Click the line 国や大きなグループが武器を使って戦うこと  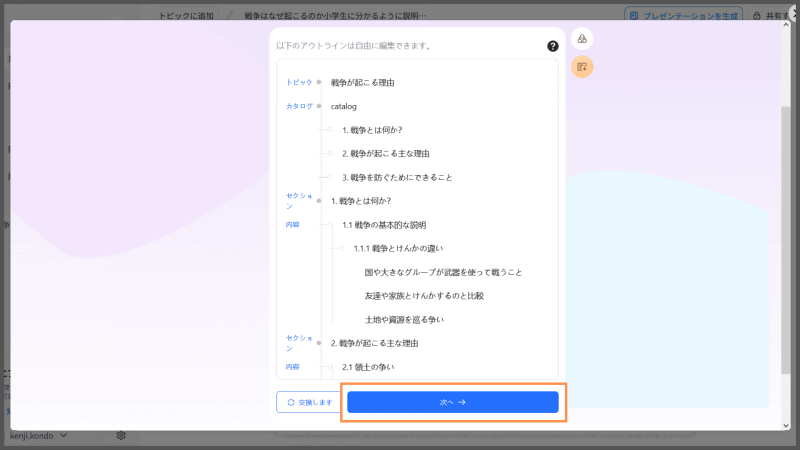pyautogui.click(x=443, y=272)
